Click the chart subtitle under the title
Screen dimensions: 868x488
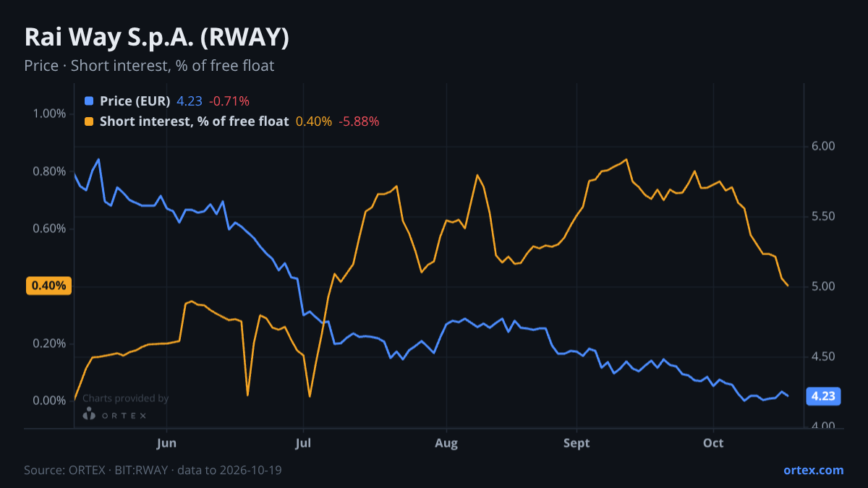coord(149,66)
